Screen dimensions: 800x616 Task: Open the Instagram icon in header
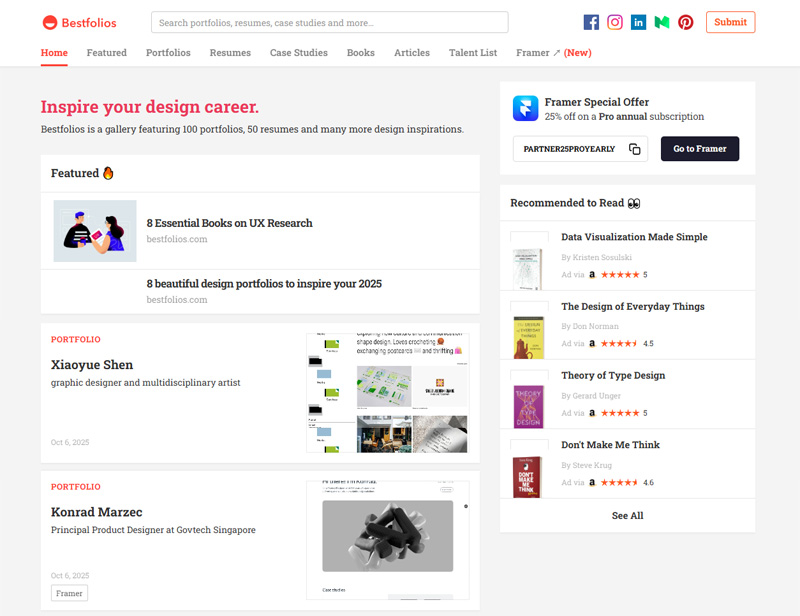click(x=615, y=21)
